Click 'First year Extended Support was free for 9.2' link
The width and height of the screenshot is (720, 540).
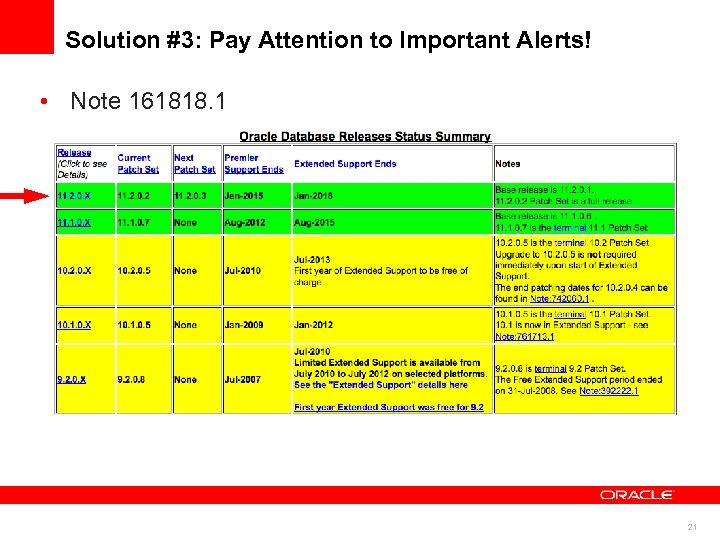(389, 407)
